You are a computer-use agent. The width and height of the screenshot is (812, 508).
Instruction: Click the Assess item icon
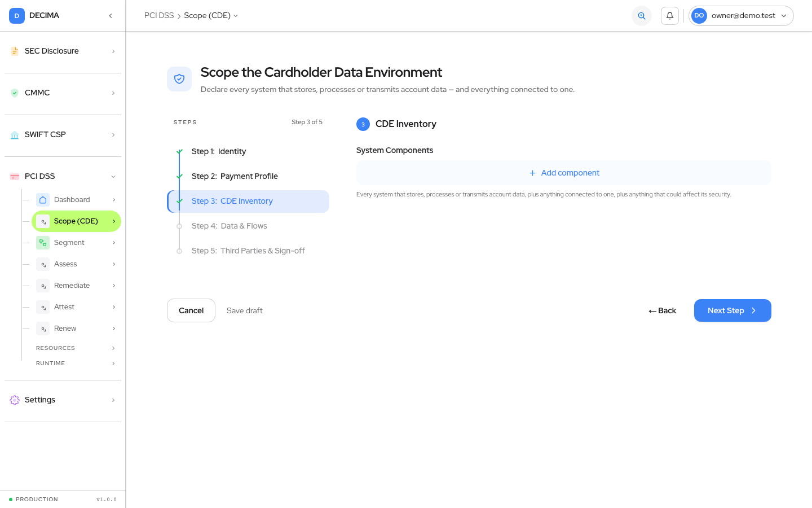point(43,264)
